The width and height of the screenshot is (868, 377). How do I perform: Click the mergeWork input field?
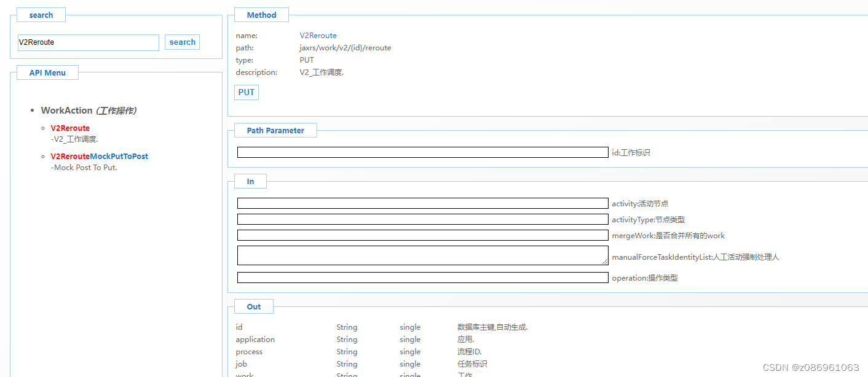click(x=421, y=235)
